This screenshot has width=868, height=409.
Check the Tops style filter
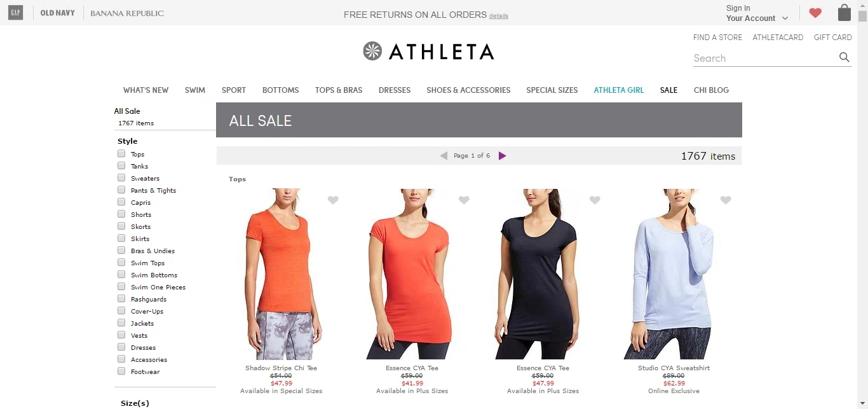[x=121, y=154]
